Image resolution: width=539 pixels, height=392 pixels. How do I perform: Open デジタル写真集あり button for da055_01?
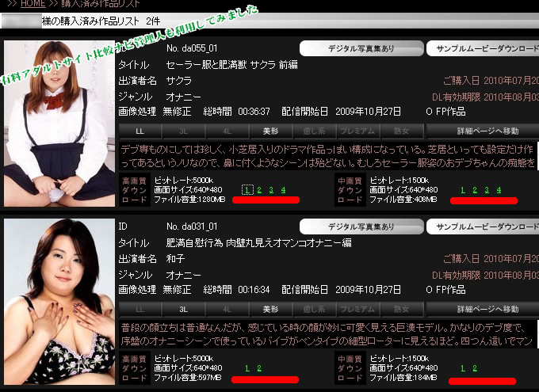coord(361,48)
